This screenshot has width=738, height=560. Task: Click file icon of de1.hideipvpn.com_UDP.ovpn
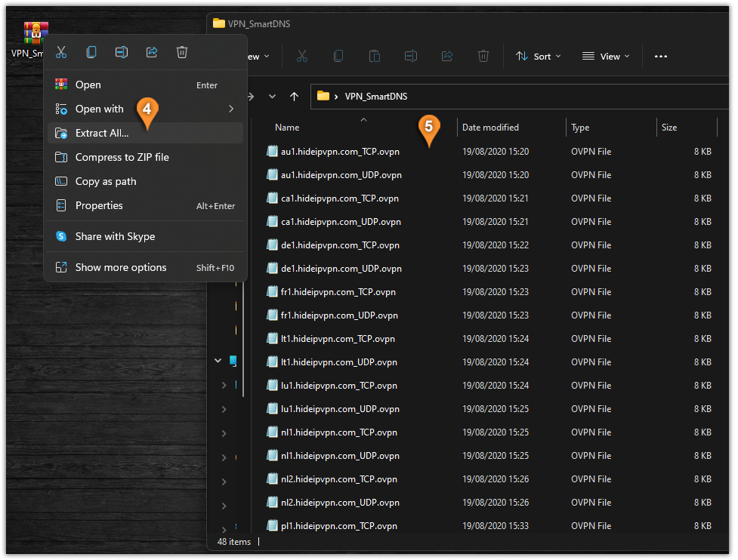(x=272, y=269)
